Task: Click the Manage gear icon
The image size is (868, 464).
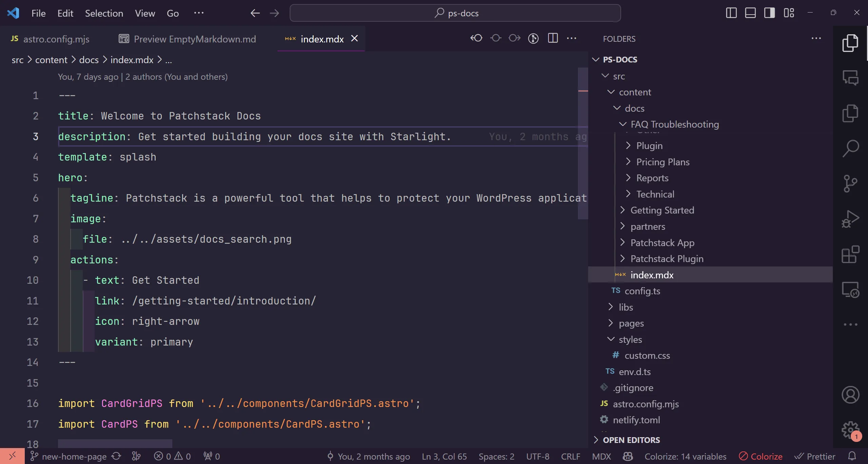Action: (850, 430)
